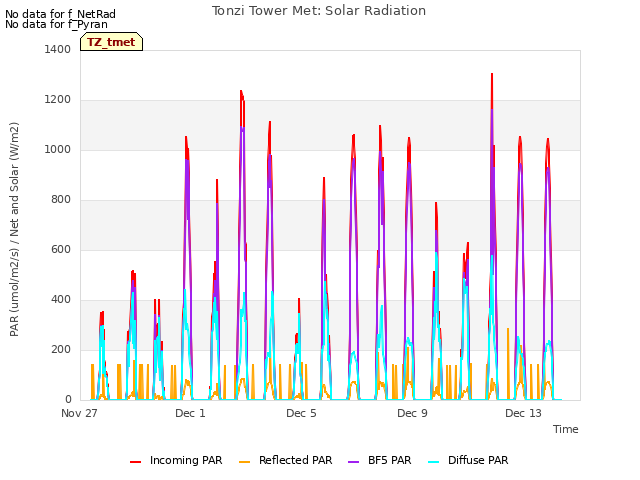The height and width of the screenshot is (480, 640).
Task: Click the 400 y-axis tick label
Action: 61,300
